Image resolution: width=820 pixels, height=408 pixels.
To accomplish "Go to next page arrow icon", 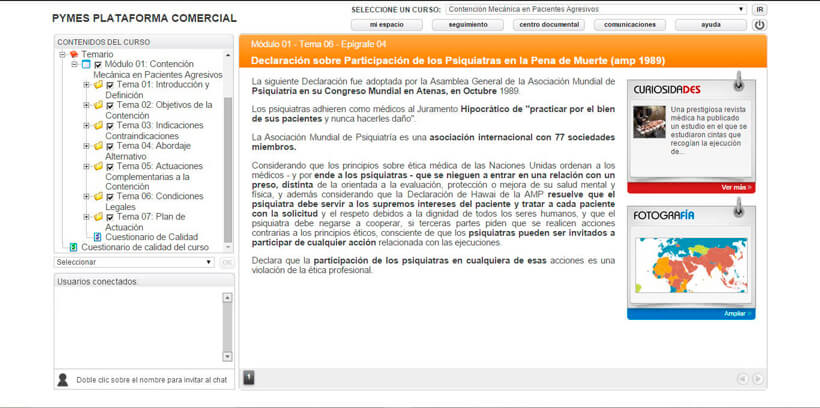I will coord(757,379).
